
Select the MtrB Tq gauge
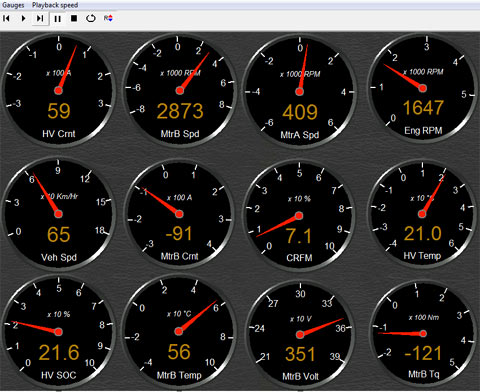tap(423, 333)
